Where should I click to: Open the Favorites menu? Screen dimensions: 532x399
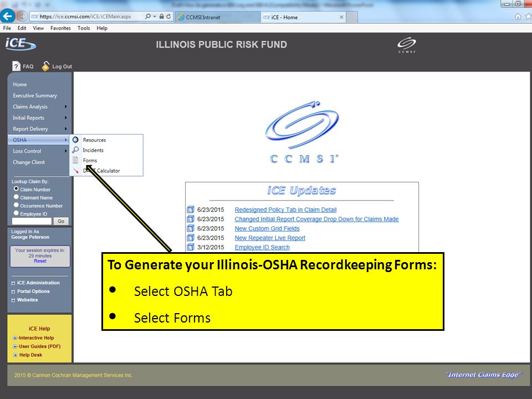coord(61,28)
